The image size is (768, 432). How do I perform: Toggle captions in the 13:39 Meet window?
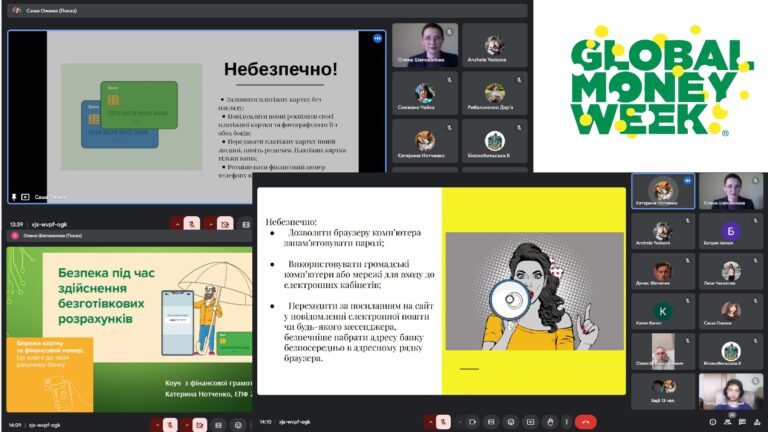[x=246, y=224]
